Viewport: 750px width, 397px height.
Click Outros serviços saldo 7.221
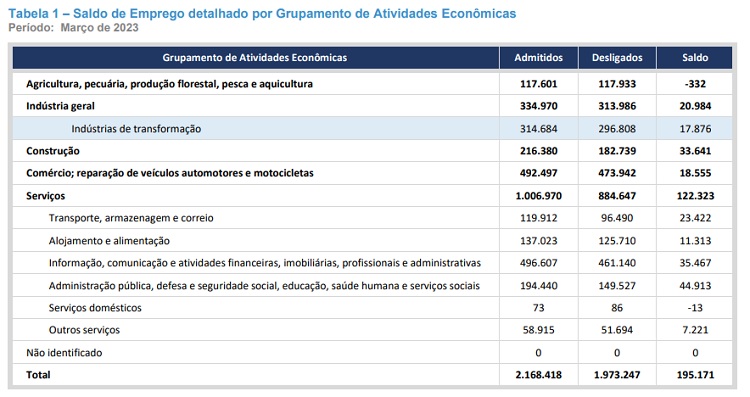coord(695,330)
